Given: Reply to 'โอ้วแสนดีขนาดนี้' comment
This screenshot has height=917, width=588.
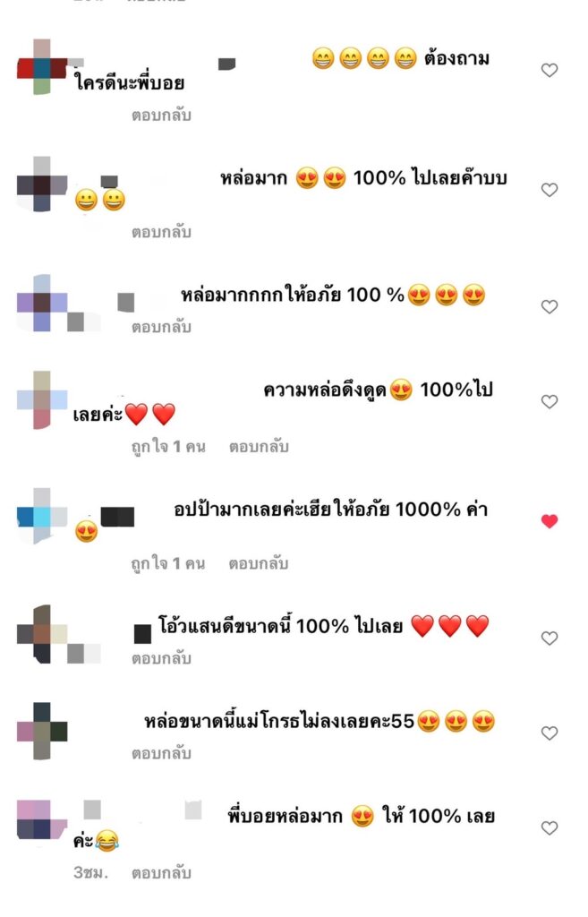Looking at the screenshot, I should pyautogui.click(x=161, y=658).
